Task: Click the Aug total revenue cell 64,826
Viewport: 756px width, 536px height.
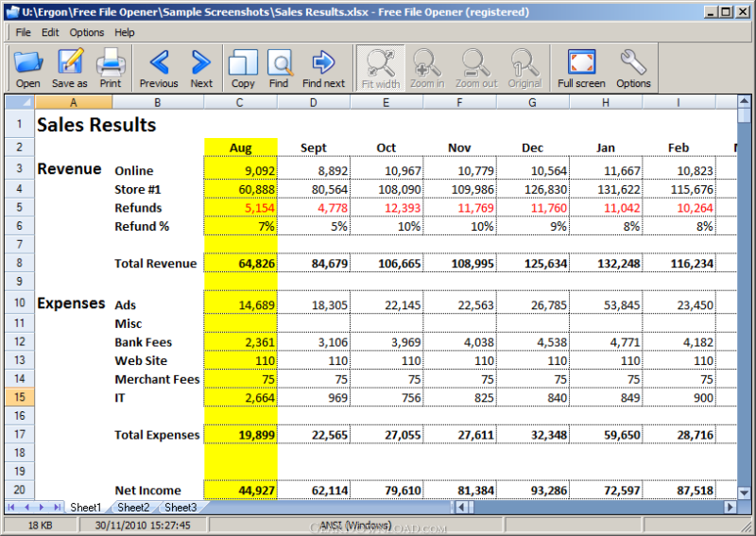Action: pyautogui.click(x=241, y=264)
